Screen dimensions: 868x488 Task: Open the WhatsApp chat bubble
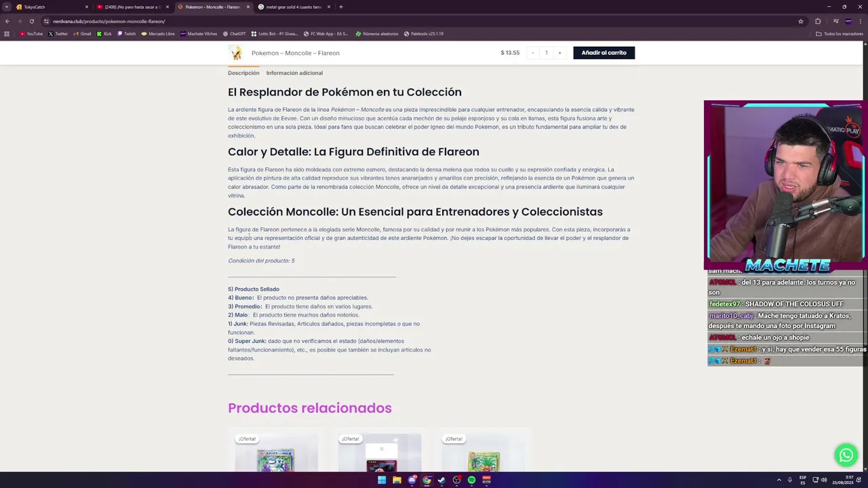846,455
